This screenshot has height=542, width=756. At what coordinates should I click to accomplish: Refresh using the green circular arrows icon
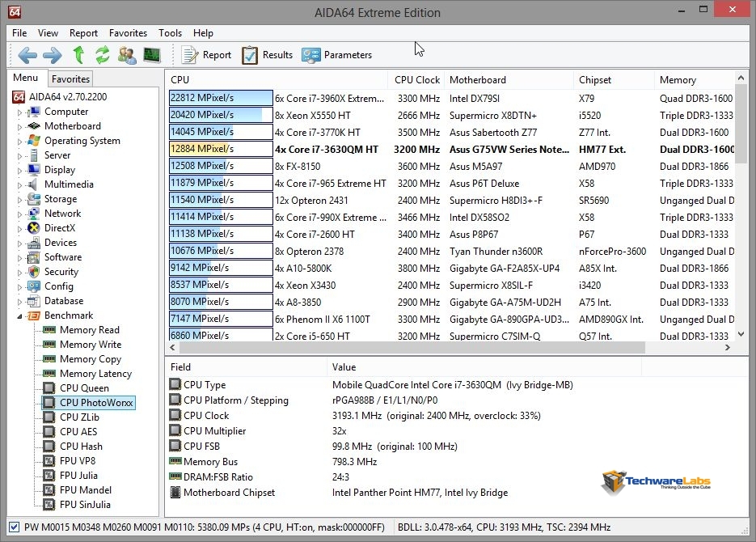click(102, 55)
